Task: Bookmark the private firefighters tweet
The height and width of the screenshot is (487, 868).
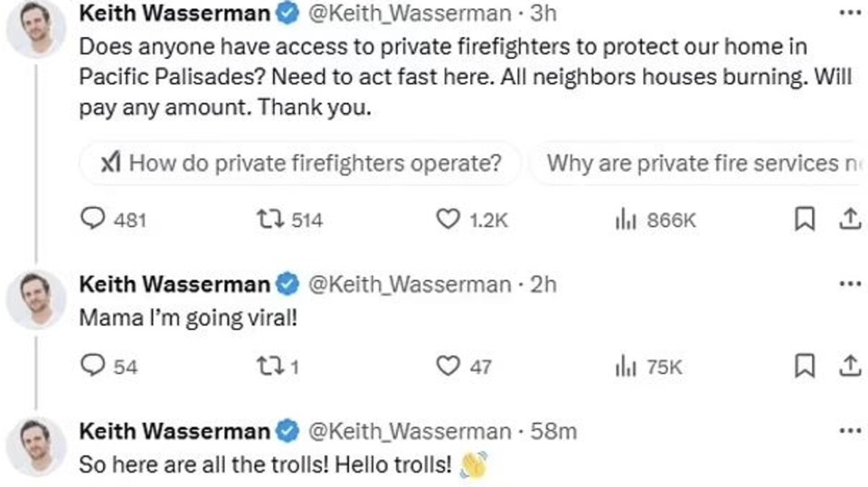Action: 804,220
